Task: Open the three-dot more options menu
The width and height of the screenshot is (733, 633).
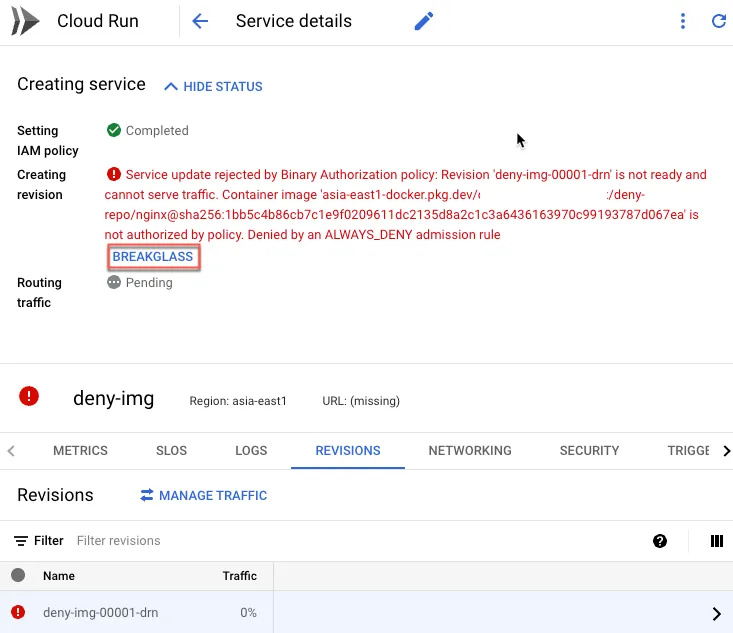Action: (x=683, y=21)
